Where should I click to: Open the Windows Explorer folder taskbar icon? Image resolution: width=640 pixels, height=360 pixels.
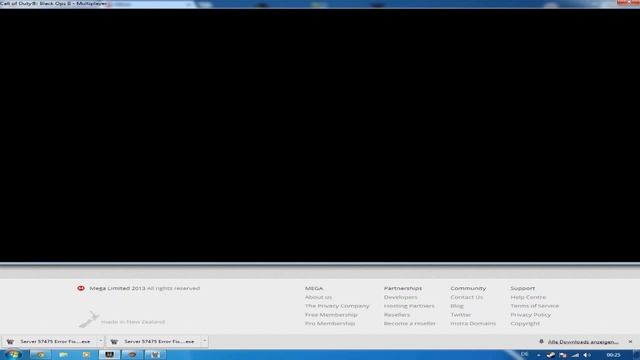pyautogui.click(x=63, y=355)
